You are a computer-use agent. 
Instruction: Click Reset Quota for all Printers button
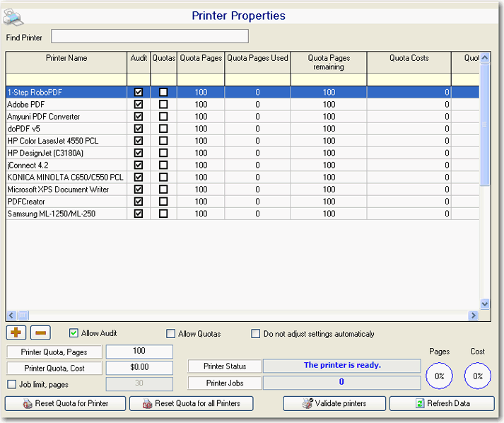click(x=192, y=403)
